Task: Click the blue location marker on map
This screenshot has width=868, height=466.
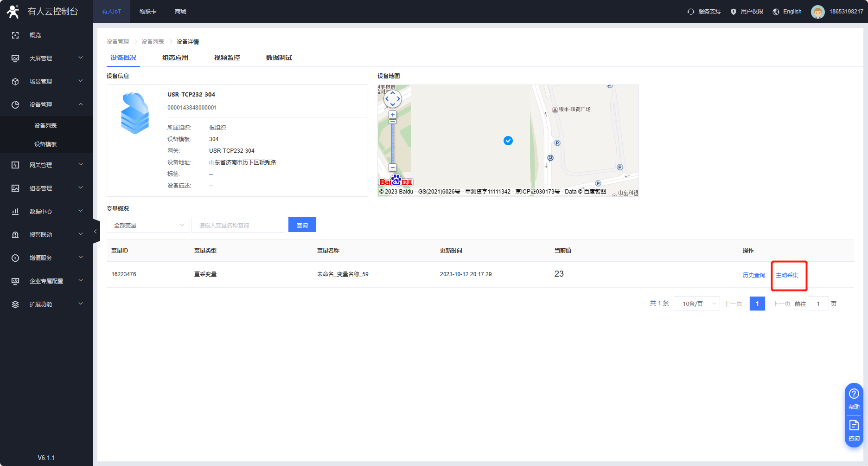Action: tap(508, 141)
